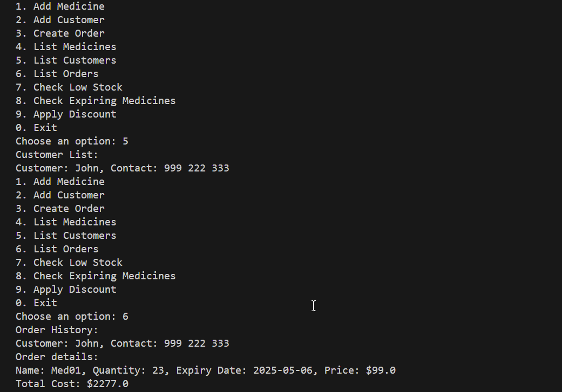Click the 'Total Cost: $2277.0' line

(x=72, y=384)
